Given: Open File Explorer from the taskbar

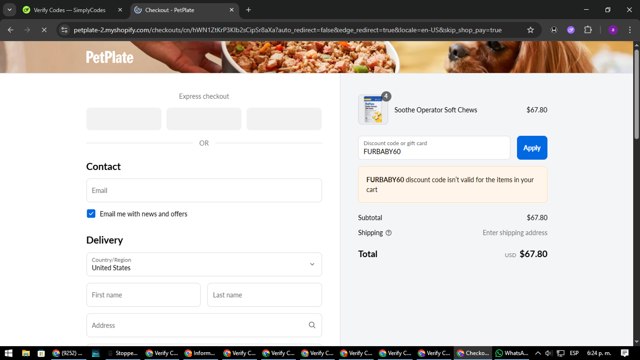Looking at the screenshot, I should [26, 353].
